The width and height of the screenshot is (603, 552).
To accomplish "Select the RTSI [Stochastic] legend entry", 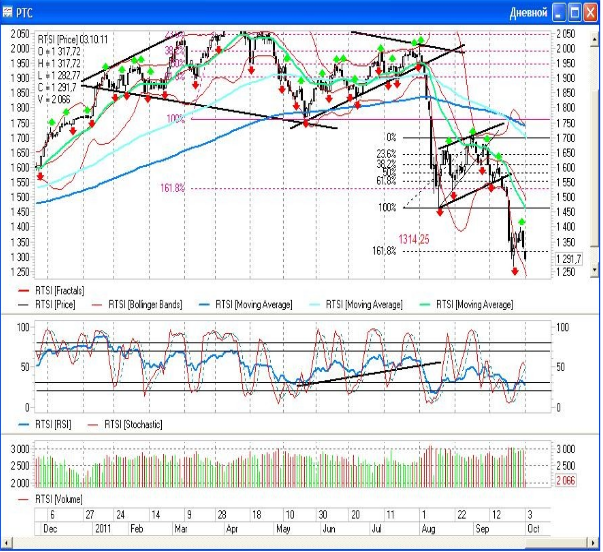I will 125,424.
